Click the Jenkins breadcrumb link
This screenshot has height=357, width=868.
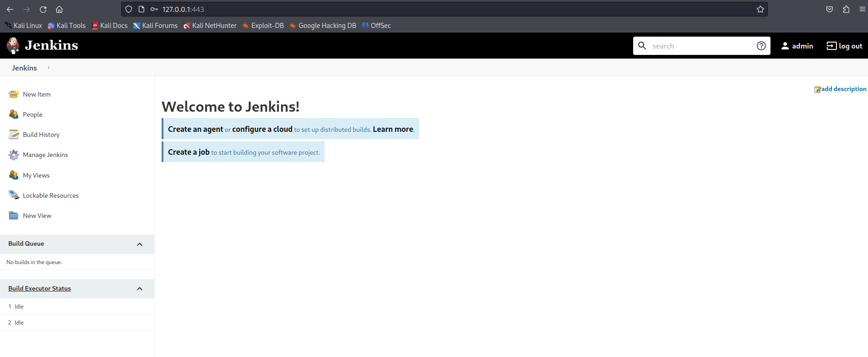[24, 68]
